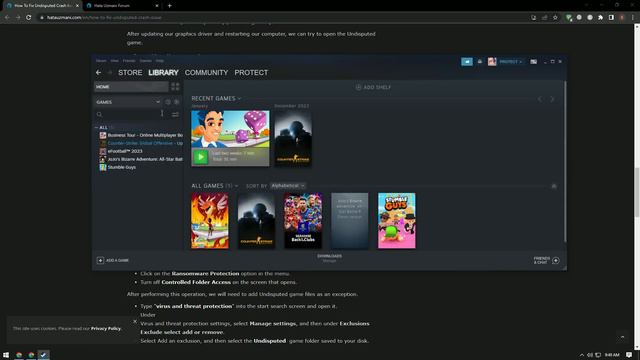Select Stumble Guys in game list

(118, 167)
